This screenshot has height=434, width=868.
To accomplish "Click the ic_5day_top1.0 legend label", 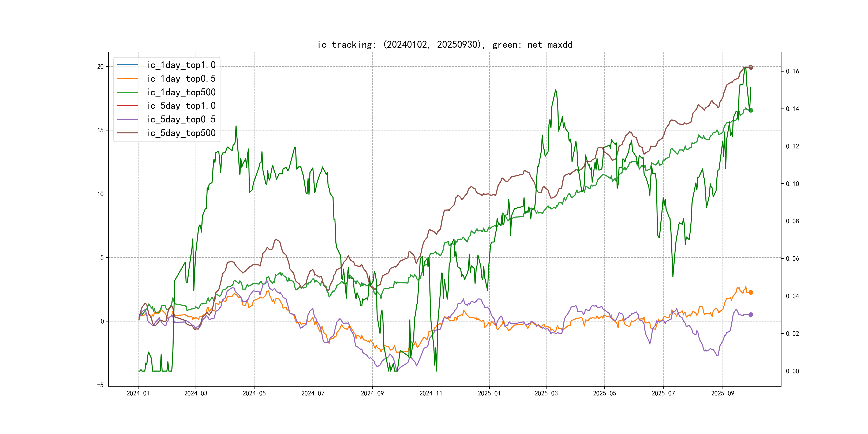I will click(x=181, y=106).
